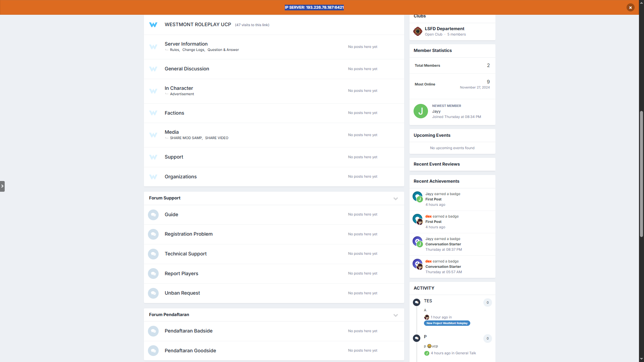
Task: Open the Support forum
Action: [174, 157]
